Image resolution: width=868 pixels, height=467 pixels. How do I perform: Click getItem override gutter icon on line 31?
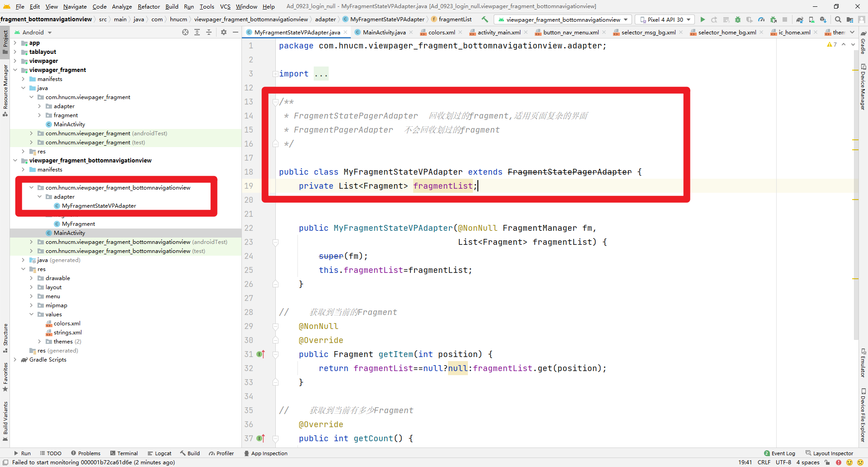[x=261, y=354]
